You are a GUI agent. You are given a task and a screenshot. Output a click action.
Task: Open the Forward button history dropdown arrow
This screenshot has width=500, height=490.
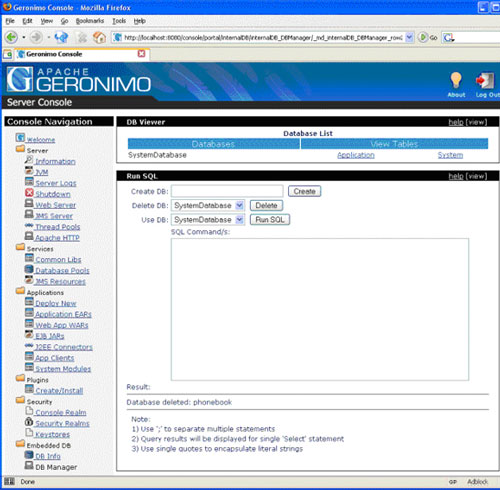[49, 37]
